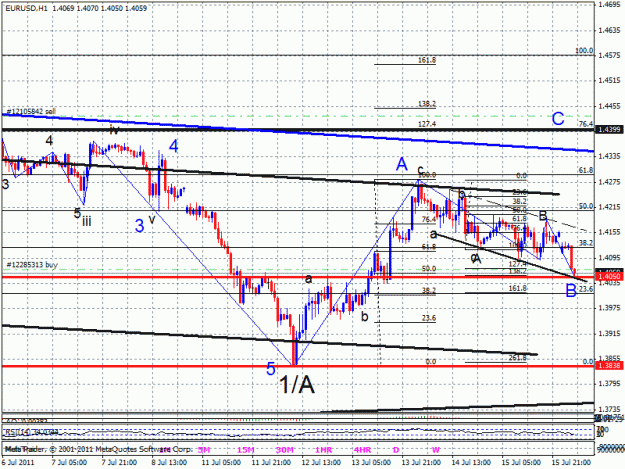This screenshot has height=469, width=625.
Task: Click the 15 Jul 21:00 time label
Action: (x=571, y=463)
